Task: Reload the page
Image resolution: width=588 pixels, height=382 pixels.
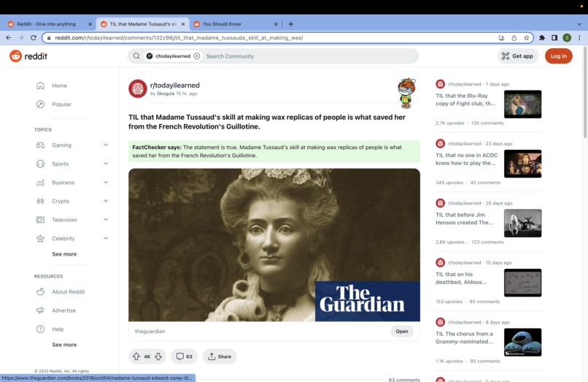Action: click(x=34, y=37)
